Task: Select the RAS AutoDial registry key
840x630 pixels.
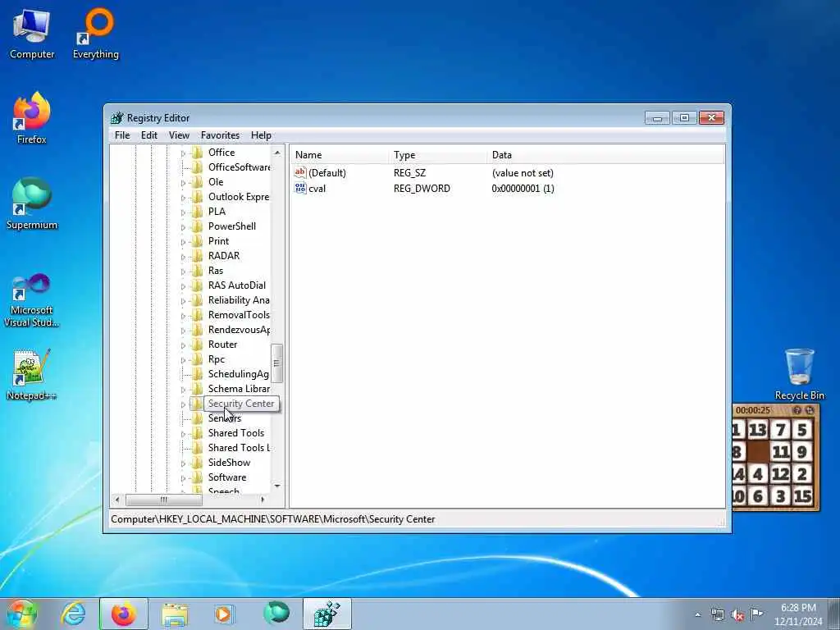Action: [x=237, y=285]
